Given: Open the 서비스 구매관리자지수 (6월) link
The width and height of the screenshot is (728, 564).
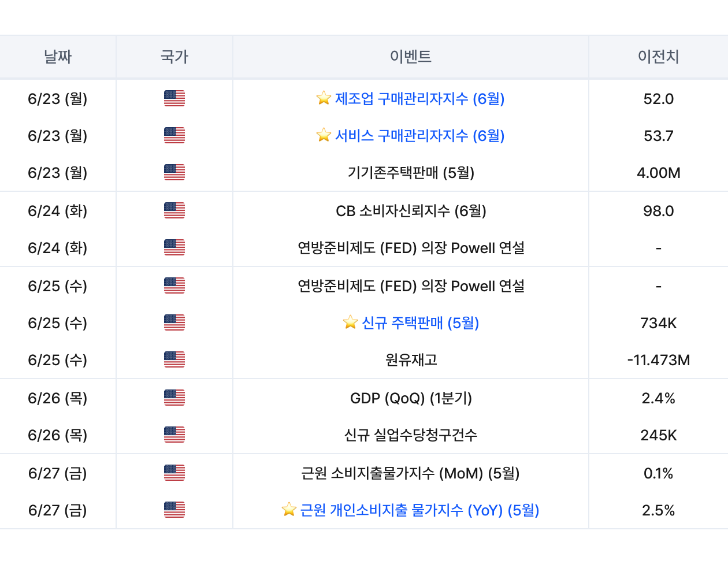Looking at the screenshot, I should [419, 136].
